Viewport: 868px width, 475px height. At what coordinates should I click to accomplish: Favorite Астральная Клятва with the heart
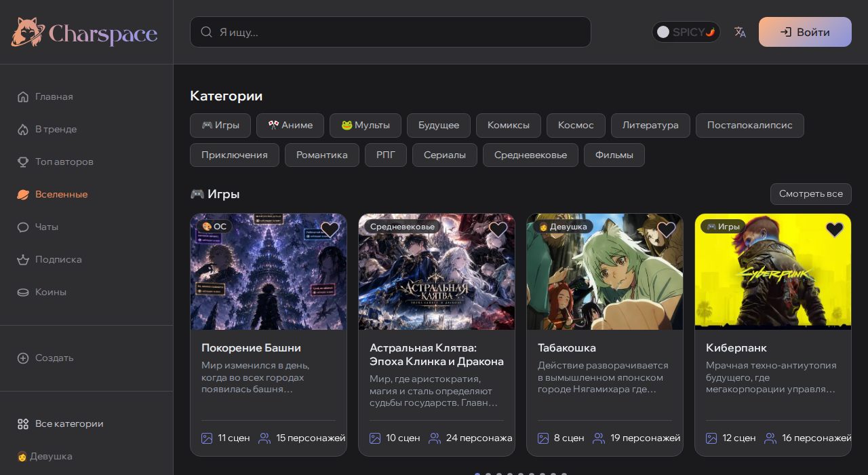[x=498, y=230]
